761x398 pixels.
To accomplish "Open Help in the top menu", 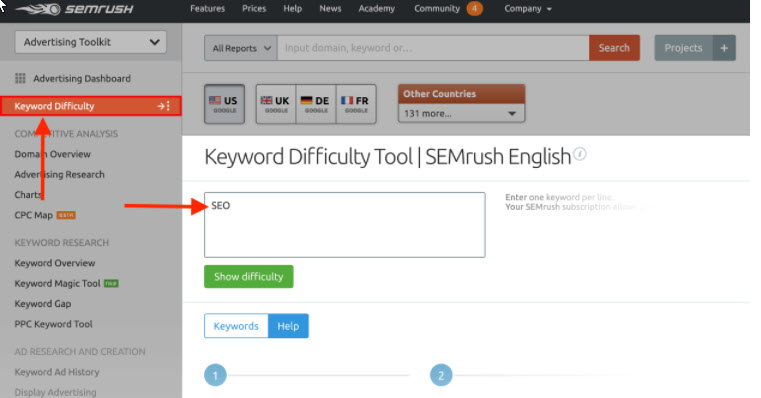I will click(x=293, y=9).
